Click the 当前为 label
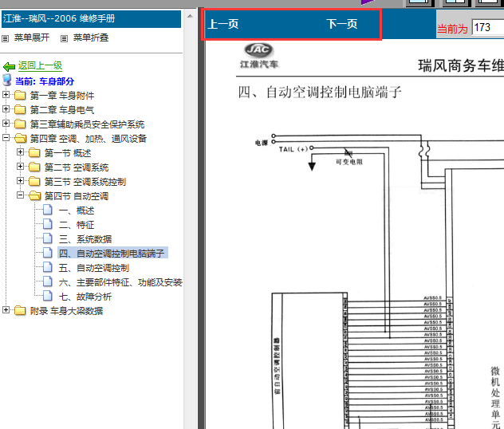Screen dimensions: 504x429 [452, 29]
